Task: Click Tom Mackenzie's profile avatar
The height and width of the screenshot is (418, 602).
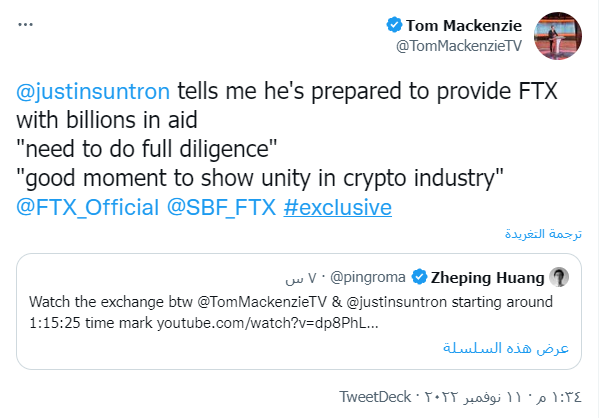Action: [x=561, y=35]
